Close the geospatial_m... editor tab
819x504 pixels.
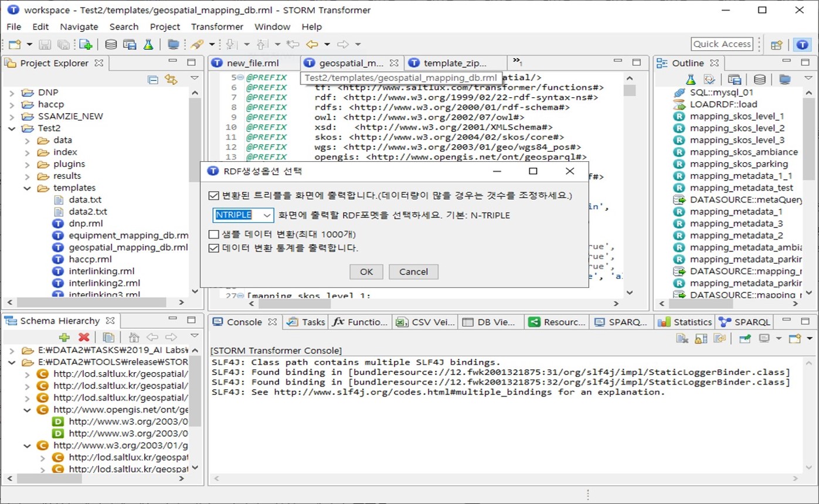394,63
